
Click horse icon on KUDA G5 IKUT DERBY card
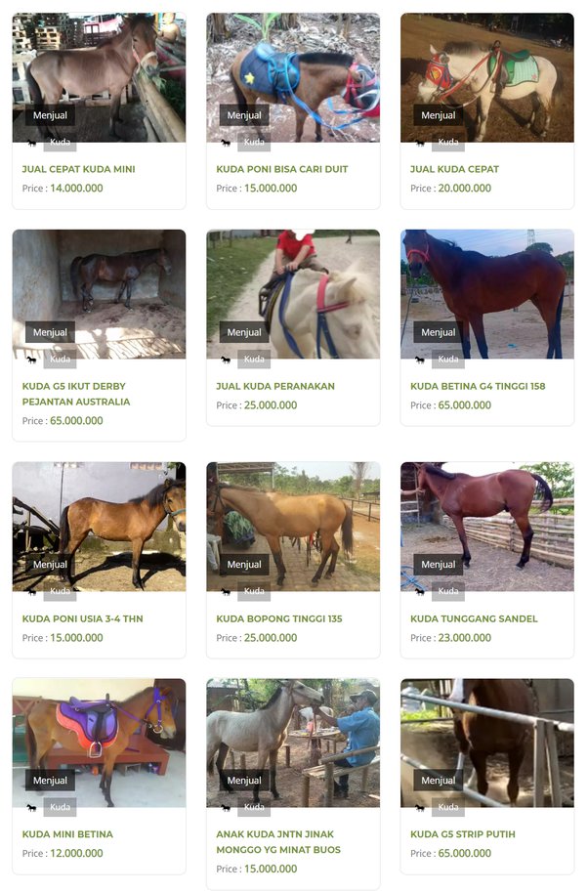pos(31,360)
